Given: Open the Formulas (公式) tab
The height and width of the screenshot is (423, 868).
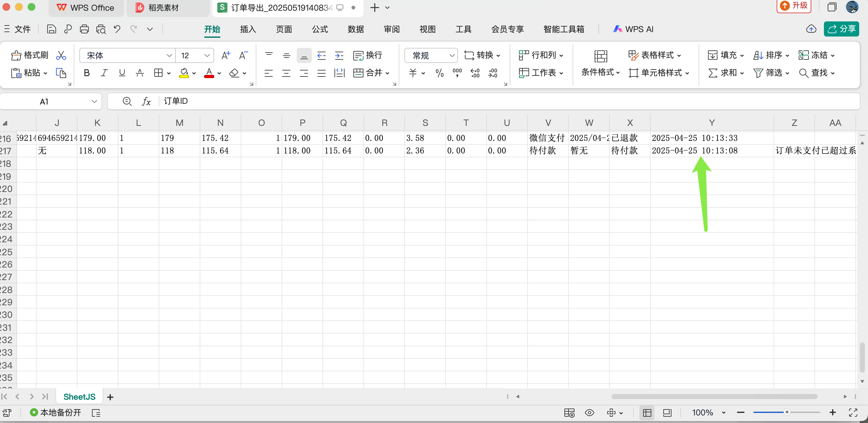Looking at the screenshot, I should 320,29.
